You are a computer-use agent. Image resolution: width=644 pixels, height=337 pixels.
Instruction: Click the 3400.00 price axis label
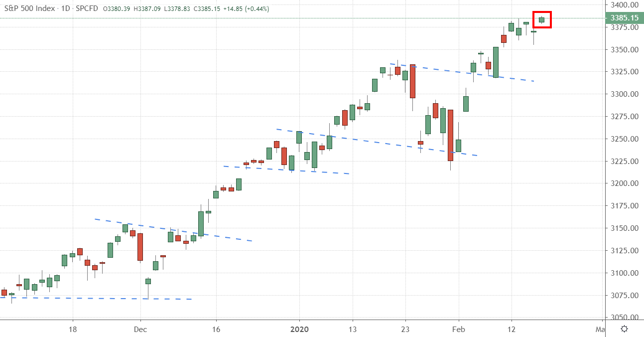point(624,4)
